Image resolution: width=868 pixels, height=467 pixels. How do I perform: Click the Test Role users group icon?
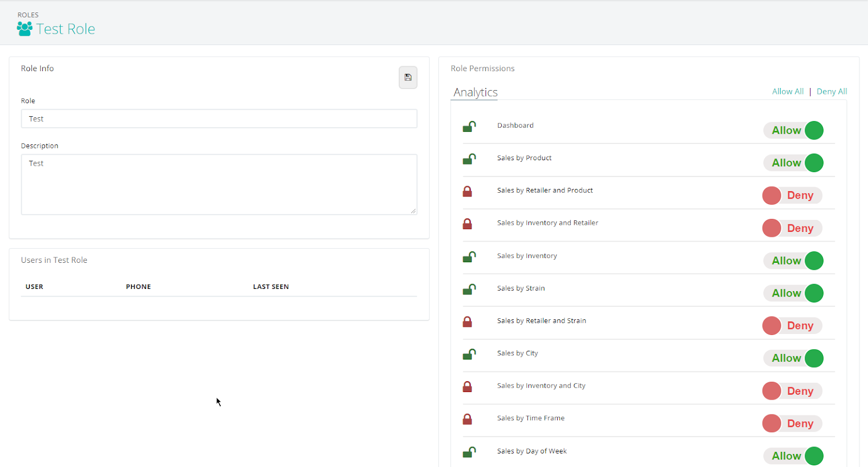[24, 29]
